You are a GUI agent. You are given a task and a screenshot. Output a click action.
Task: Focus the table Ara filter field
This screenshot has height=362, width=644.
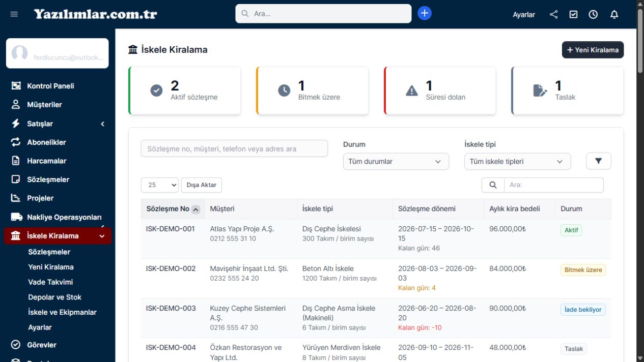(553, 185)
